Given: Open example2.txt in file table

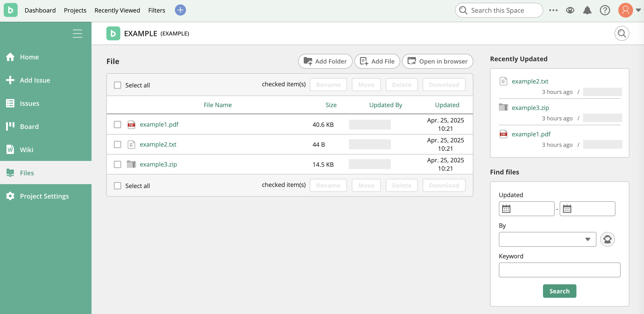Looking at the screenshot, I should click(158, 144).
